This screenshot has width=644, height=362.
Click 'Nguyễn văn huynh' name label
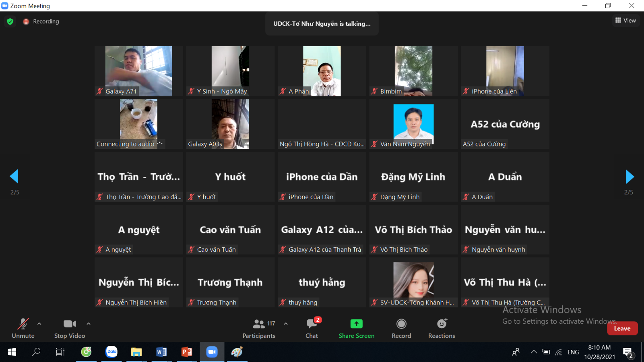[x=494, y=249]
